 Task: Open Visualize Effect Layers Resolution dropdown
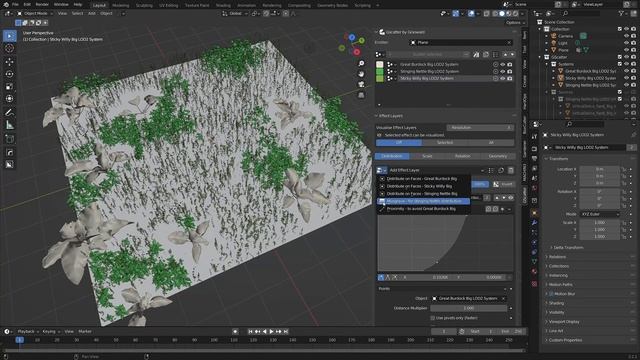(x=480, y=128)
